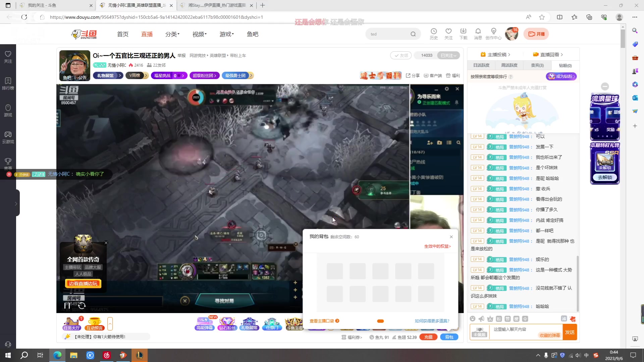This screenshot has width=644, height=362.
Task: Expand the up-arrow next to 互动预言
Action: pos(110,324)
